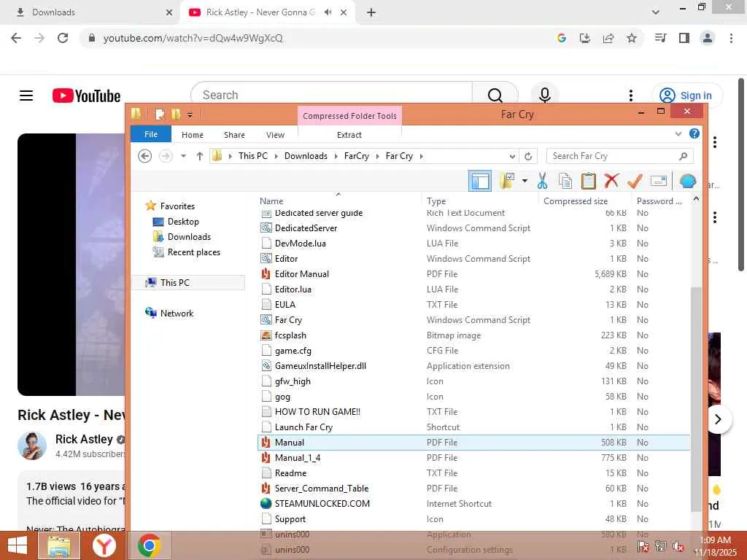Open Chrome side panel icon

684,38
